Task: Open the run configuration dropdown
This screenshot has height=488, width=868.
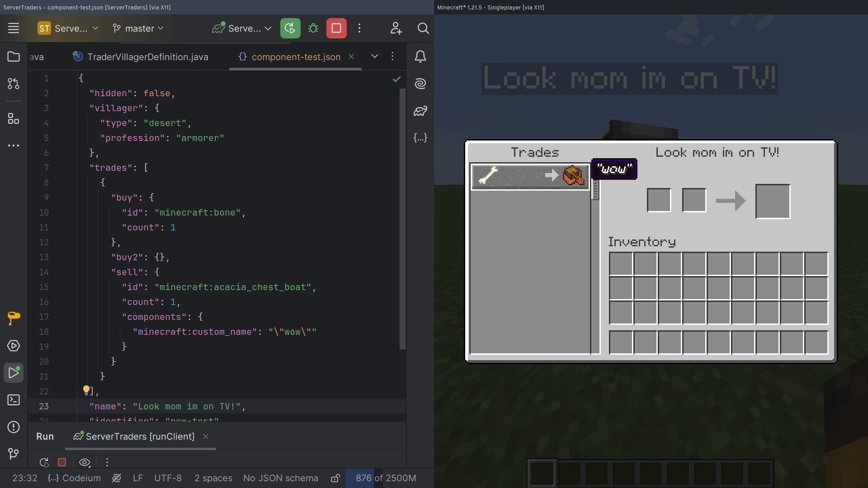Action: click(x=242, y=28)
